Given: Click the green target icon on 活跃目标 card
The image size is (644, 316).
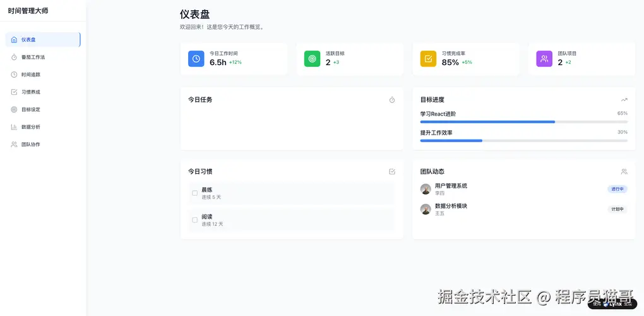Looking at the screenshot, I should click(312, 59).
